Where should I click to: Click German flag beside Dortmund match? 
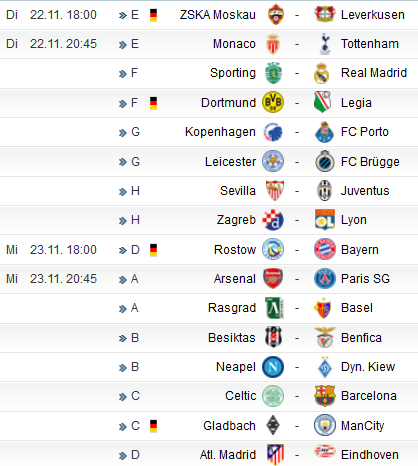153,103
